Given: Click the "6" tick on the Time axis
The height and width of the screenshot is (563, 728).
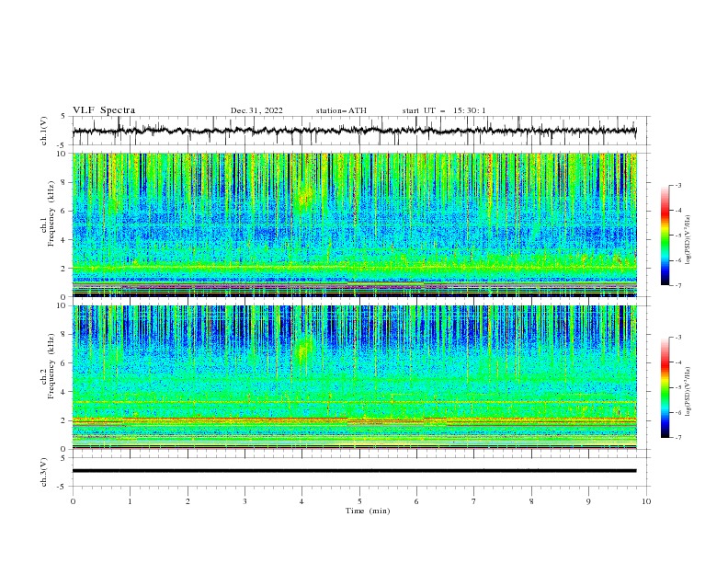Looking at the screenshot, I should 416,501.
